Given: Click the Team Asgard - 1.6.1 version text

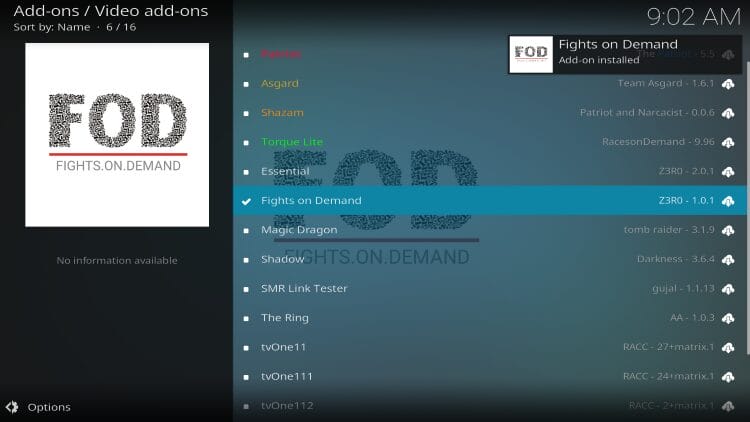Looking at the screenshot, I should point(666,83).
